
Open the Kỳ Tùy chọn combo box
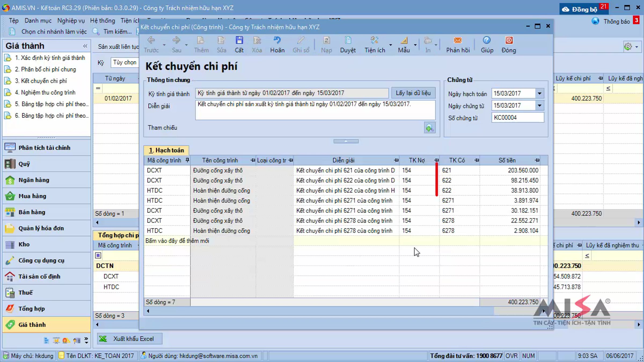(x=125, y=62)
